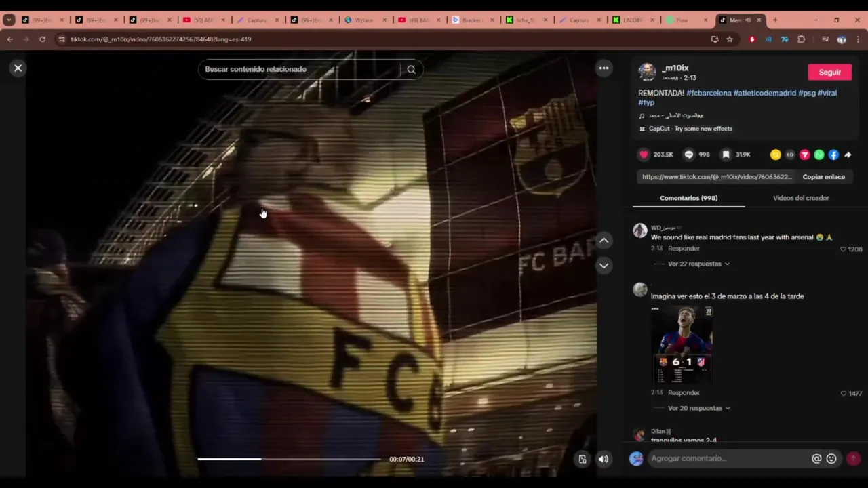Click the embed code icon
Screen dimensions: 868x488
pos(790,155)
